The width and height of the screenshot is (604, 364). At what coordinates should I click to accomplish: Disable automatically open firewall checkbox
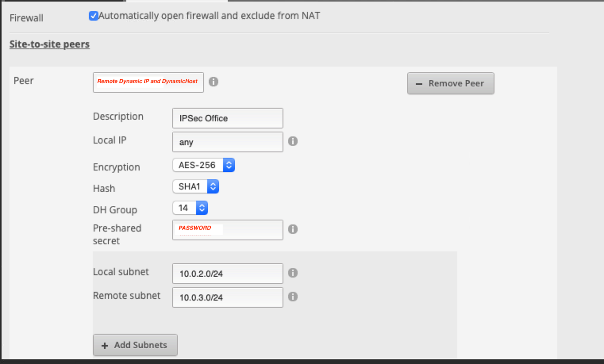94,16
